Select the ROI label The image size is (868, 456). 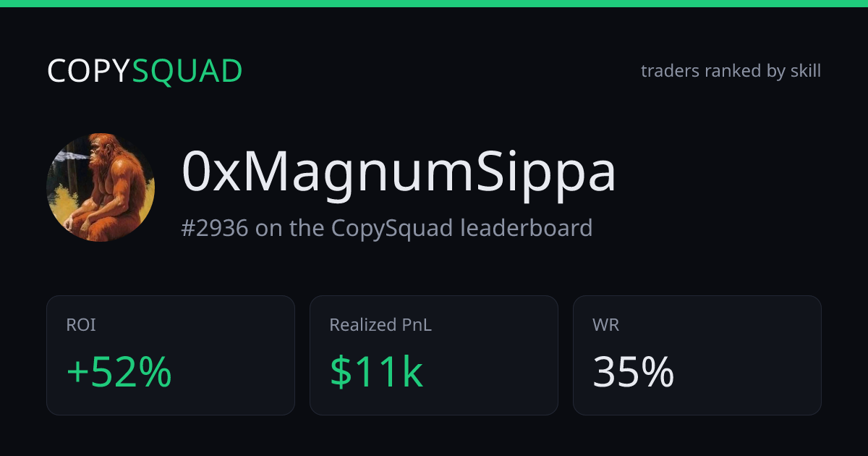click(81, 325)
